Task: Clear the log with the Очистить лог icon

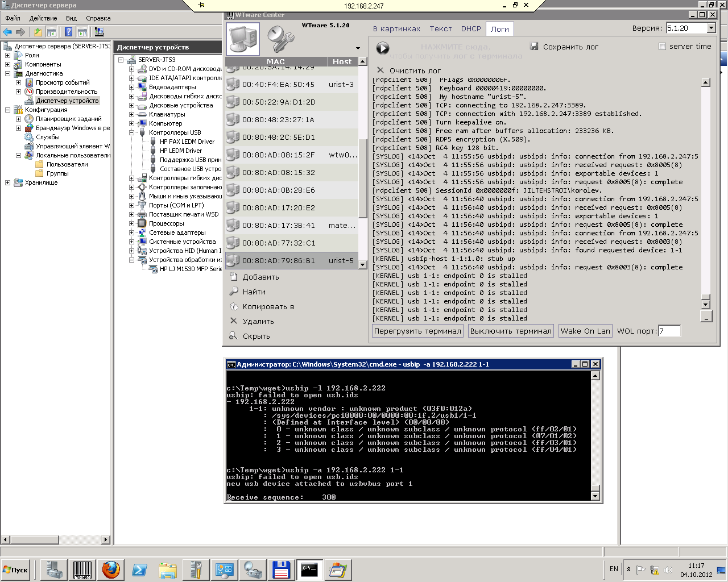Action: click(379, 70)
